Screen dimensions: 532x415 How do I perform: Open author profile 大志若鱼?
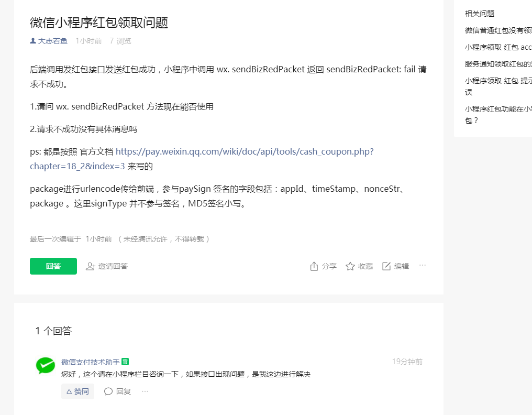click(52, 41)
